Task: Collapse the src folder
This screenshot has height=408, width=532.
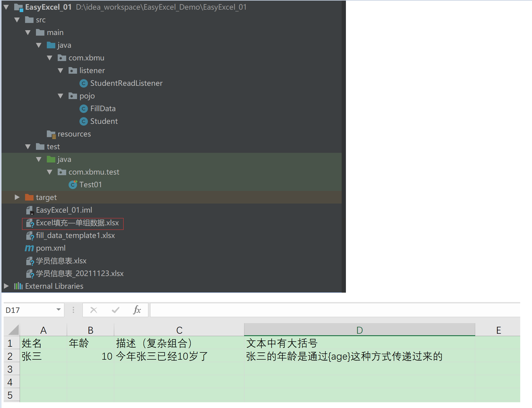Action: point(17,20)
